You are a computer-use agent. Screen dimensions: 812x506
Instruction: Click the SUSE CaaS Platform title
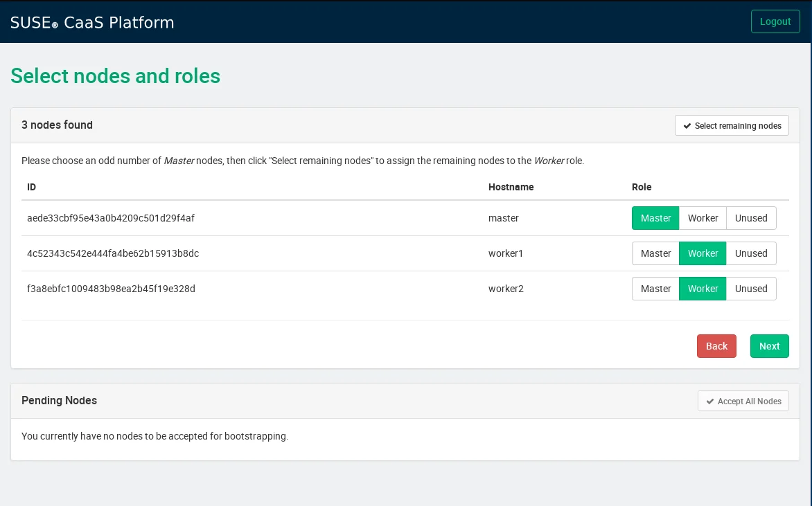pos(92,22)
